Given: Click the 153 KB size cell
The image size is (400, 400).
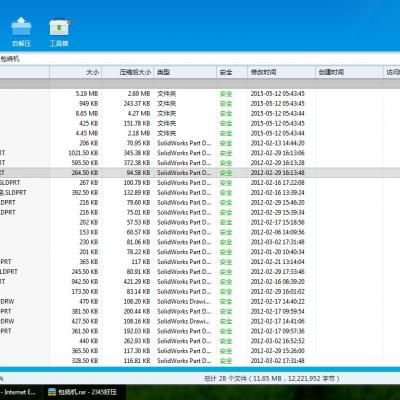Looking at the screenshot, I should [89, 232].
